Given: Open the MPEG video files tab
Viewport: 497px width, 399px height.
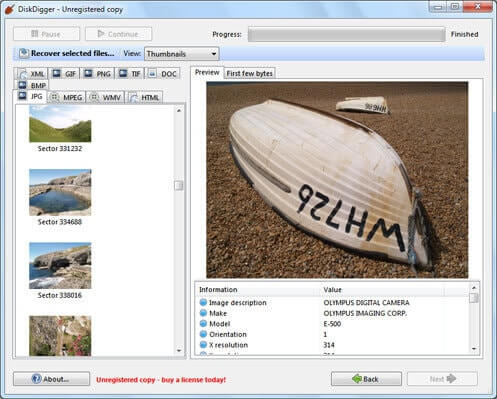Looking at the screenshot, I should (66, 97).
